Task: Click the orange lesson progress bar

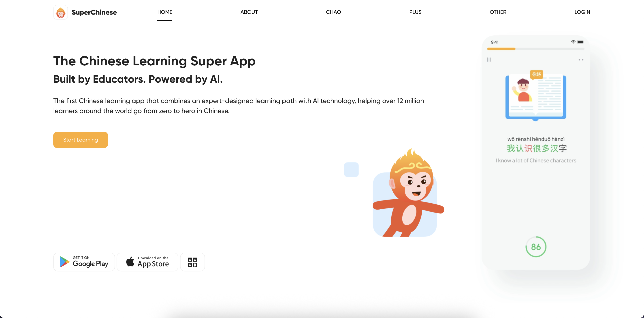Action: click(x=501, y=49)
